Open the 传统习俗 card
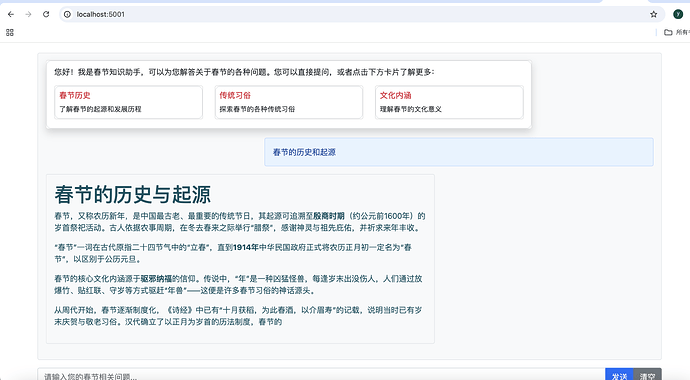The width and height of the screenshot is (690, 380). click(289, 102)
